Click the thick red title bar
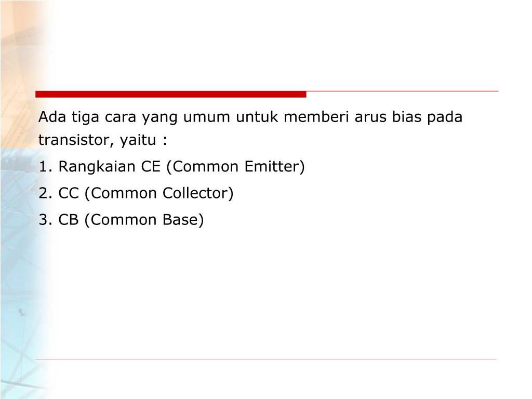 click(170, 94)
